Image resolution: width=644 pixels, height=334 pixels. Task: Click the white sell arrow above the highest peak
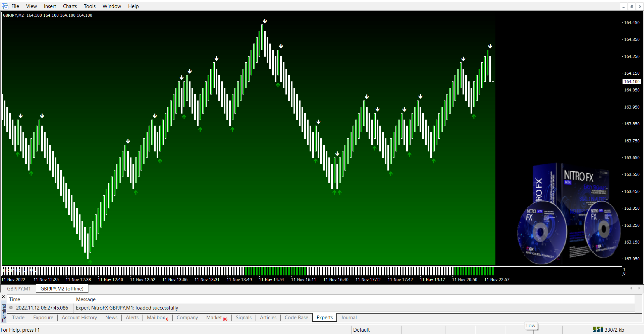pos(265,21)
